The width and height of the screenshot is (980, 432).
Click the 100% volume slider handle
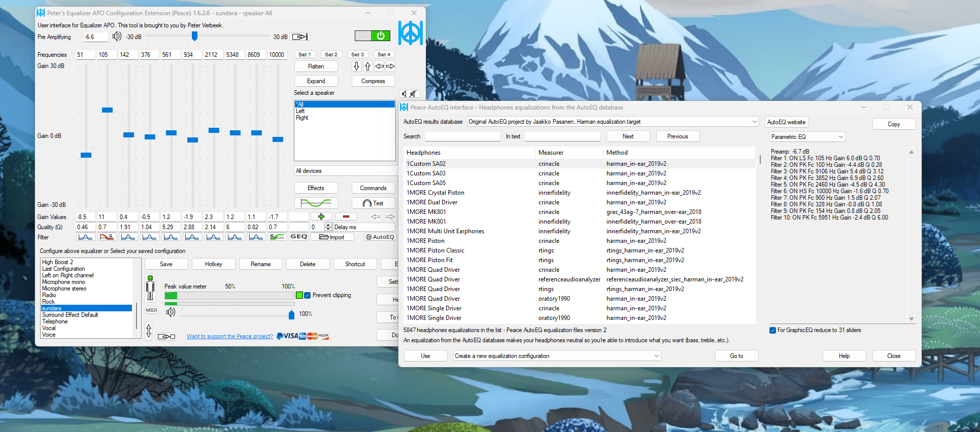coord(291,315)
